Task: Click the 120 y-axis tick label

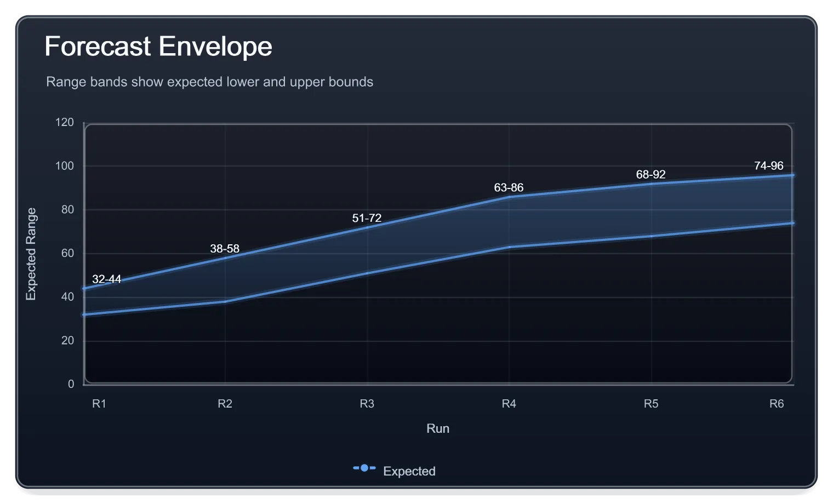Action: click(64, 122)
